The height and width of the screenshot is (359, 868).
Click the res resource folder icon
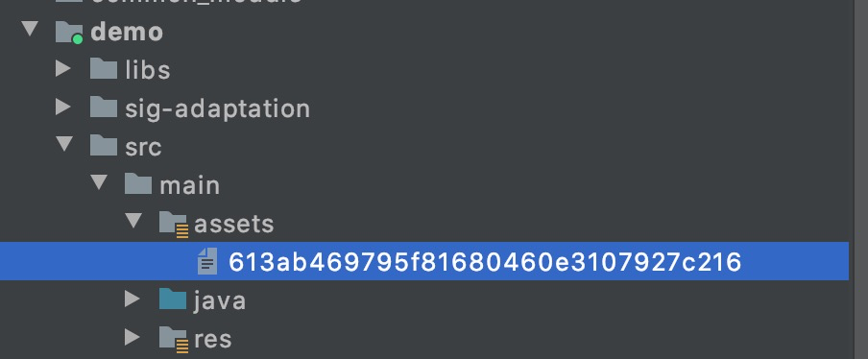173,339
